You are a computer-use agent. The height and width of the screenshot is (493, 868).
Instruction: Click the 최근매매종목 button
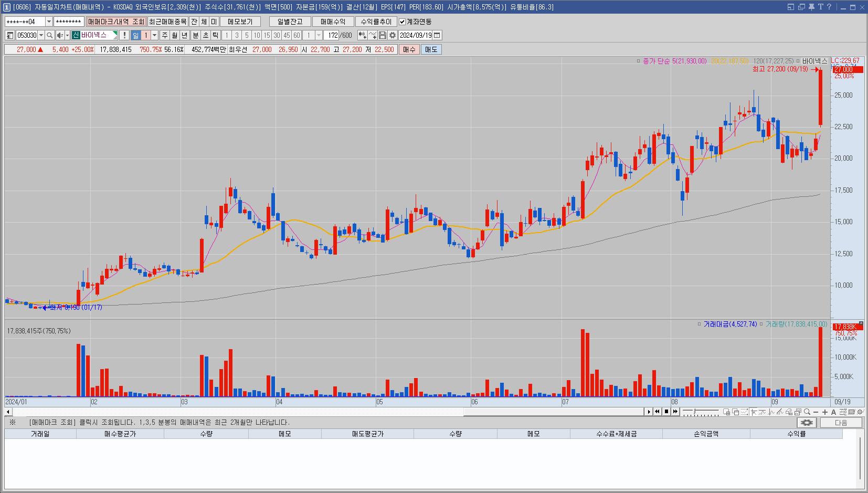(167, 22)
